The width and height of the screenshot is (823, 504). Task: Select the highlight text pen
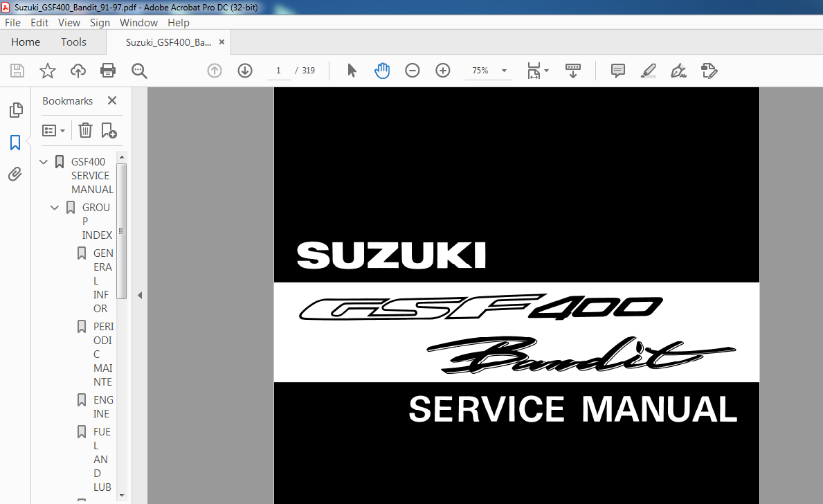click(648, 71)
